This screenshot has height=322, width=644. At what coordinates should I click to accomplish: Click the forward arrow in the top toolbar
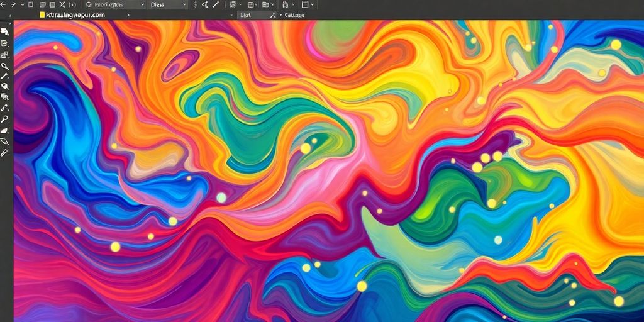coord(13,4)
